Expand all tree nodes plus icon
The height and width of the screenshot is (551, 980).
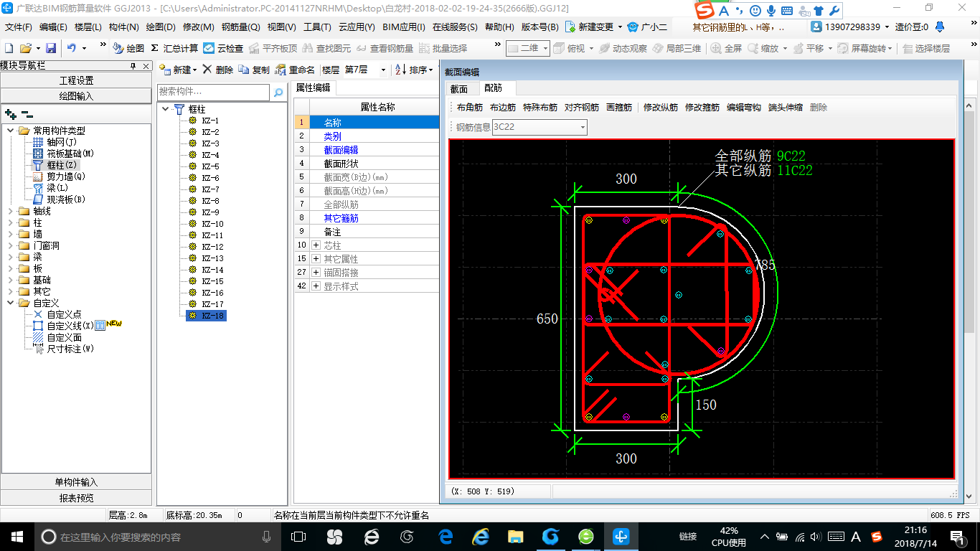pos(10,113)
